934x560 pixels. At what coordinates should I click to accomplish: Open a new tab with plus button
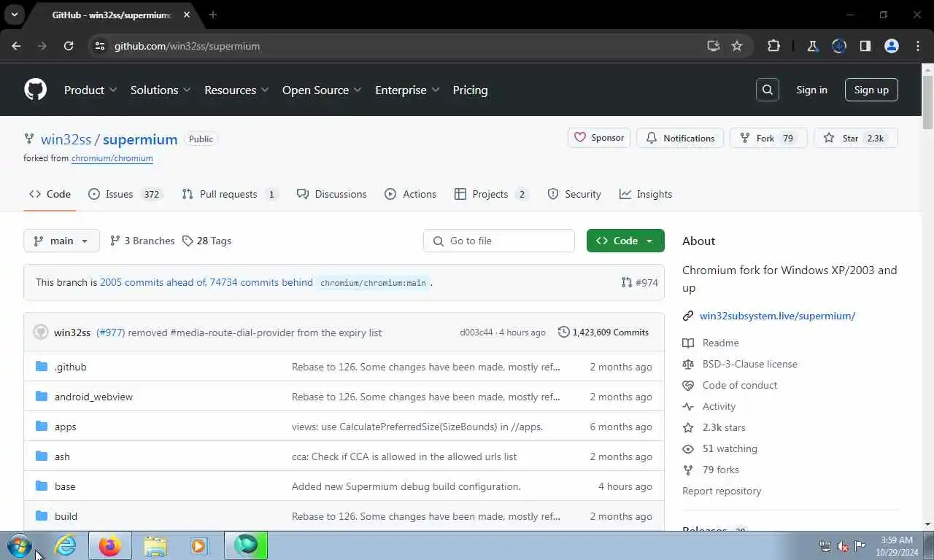(213, 15)
